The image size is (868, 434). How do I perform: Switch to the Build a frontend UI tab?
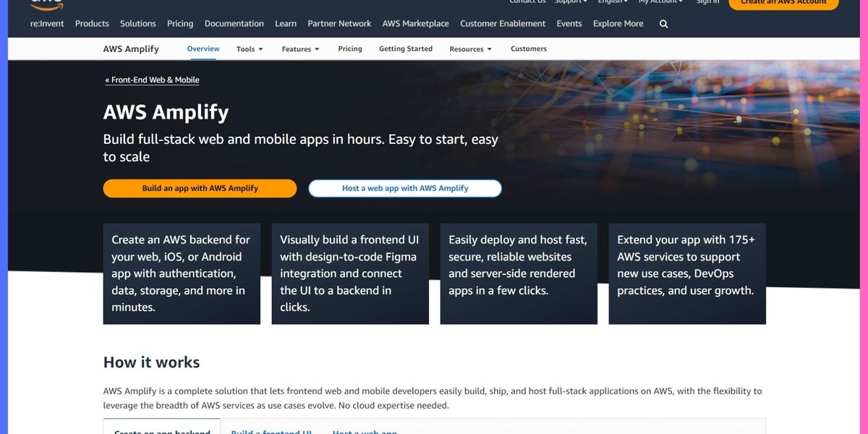click(x=271, y=430)
